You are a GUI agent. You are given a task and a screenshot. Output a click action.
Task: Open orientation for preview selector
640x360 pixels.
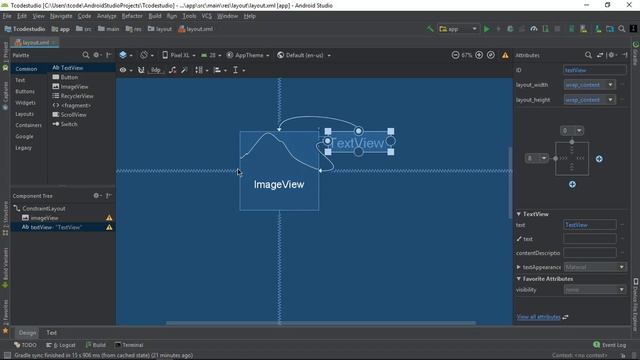[x=146, y=55]
